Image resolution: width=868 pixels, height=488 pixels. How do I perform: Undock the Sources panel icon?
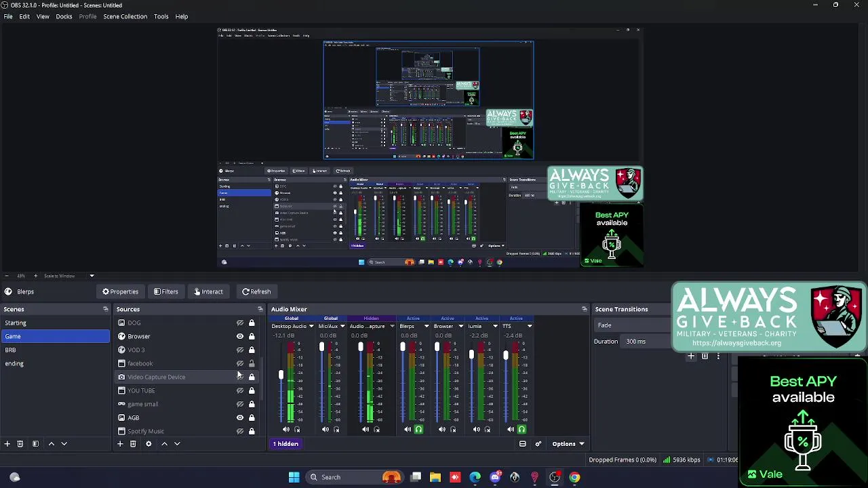[259, 309]
